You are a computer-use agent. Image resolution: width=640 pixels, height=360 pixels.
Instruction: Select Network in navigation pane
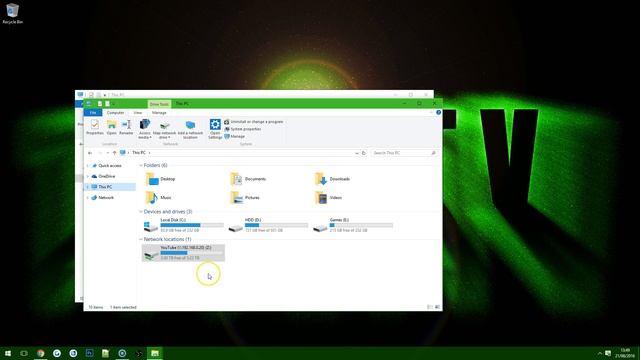click(x=106, y=198)
